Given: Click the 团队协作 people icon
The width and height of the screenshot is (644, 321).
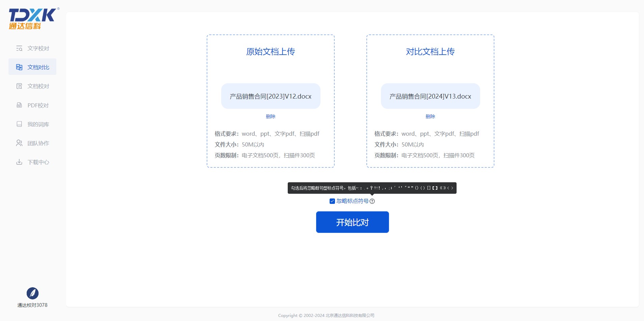Looking at the screenshot, I should click(19, 143).
